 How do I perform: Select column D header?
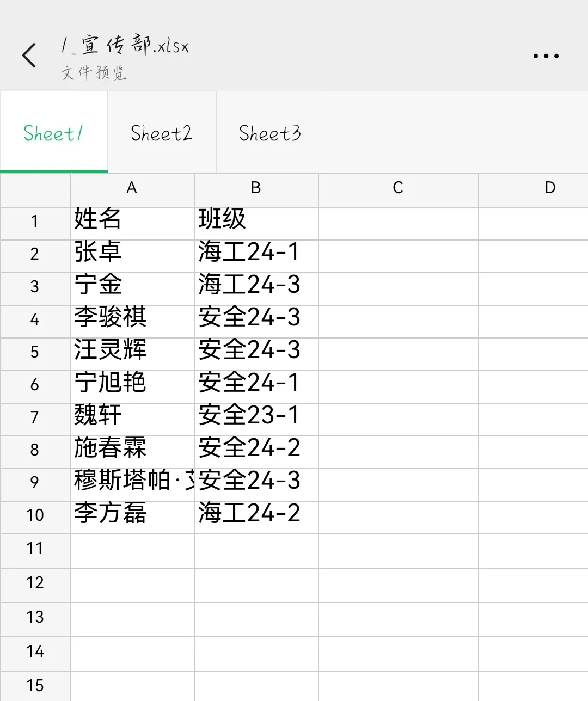point(549,189)
